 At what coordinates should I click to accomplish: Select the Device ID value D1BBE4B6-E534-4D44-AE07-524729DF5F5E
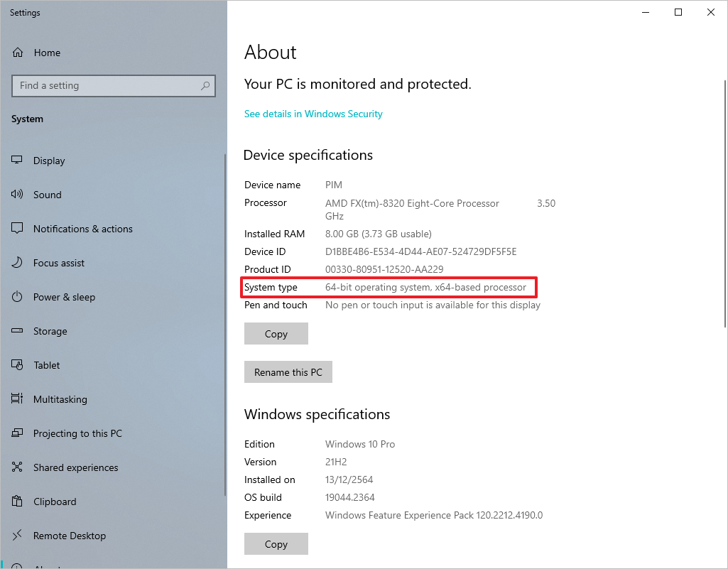coord(420,251)
